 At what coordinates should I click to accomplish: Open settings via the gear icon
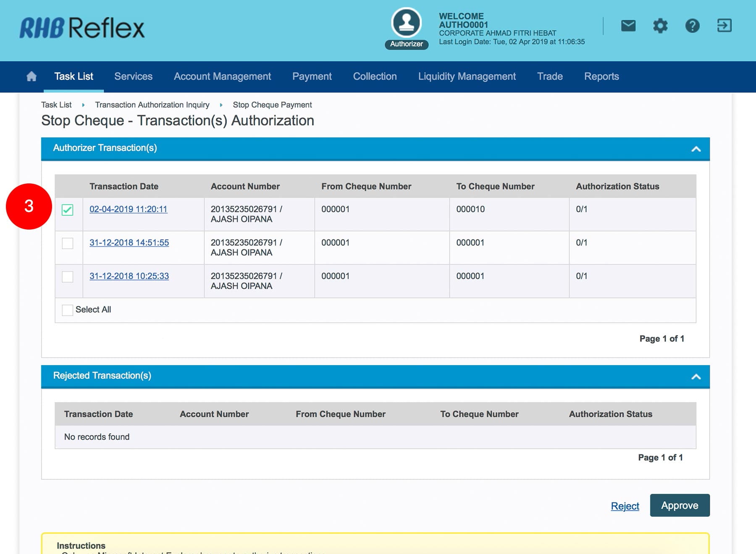tap(660, 26)
